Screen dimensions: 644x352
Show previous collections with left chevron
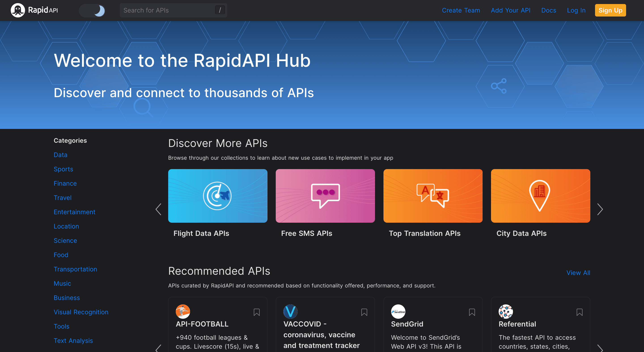click(x=158, y=209)
